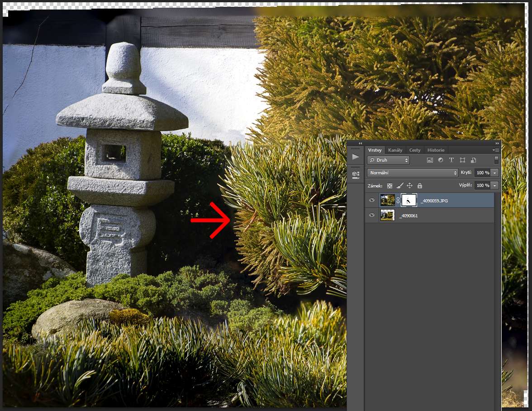Lock layer position with move icon

coord(409,186)
